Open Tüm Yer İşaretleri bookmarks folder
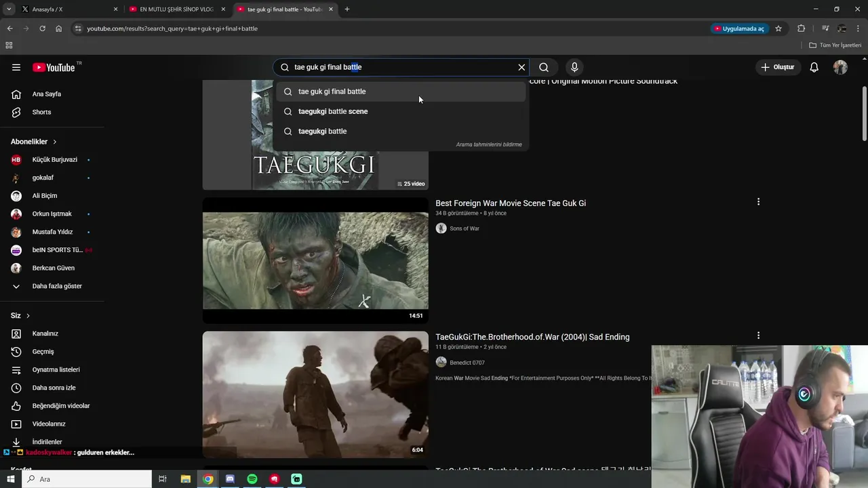Image resolution: width=868 pixels, height=488 pixels. (x=835, y=45)
